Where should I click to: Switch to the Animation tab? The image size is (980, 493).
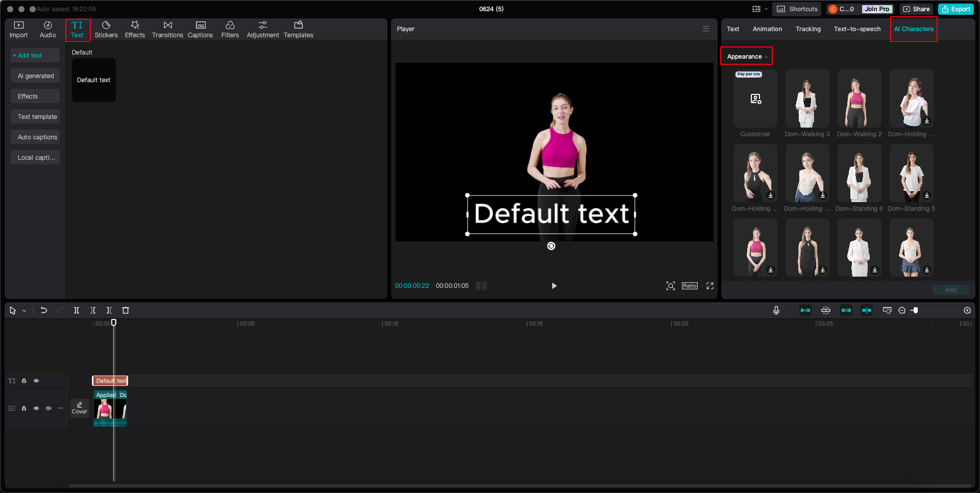point(767,29)
